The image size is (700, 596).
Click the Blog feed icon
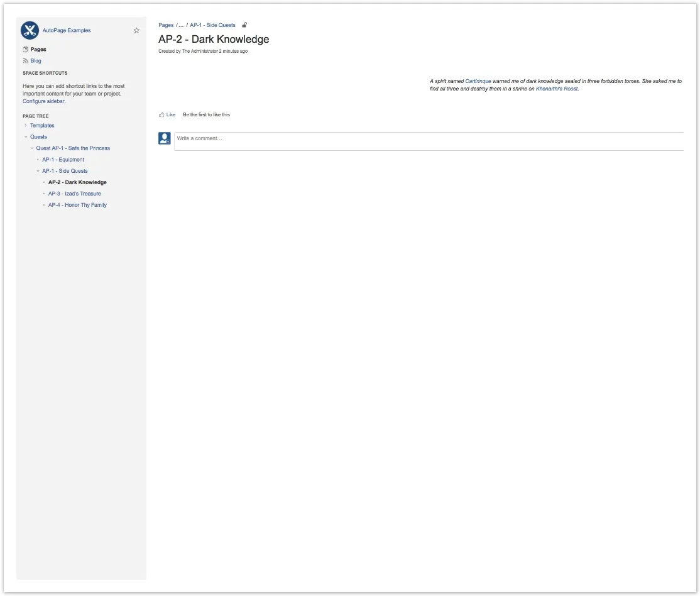[x=25, y=61]
